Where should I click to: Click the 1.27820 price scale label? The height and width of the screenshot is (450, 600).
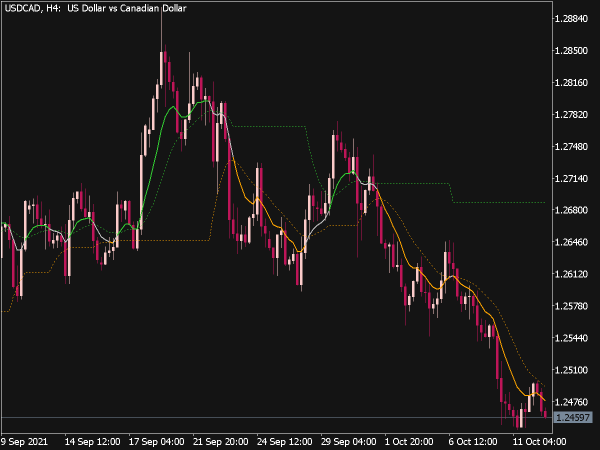(x=571, y=114)
